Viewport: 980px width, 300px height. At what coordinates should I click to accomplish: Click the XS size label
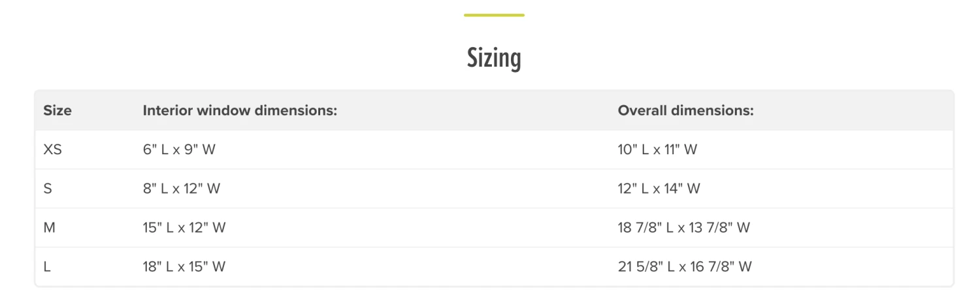click(x=52, y=150)
